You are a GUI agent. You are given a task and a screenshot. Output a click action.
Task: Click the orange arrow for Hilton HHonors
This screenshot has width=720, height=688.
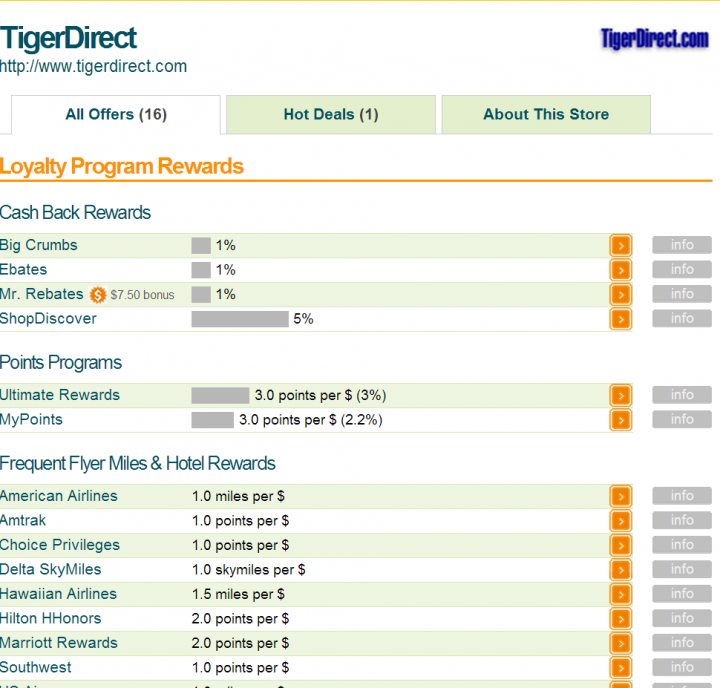tap(621, 619)
